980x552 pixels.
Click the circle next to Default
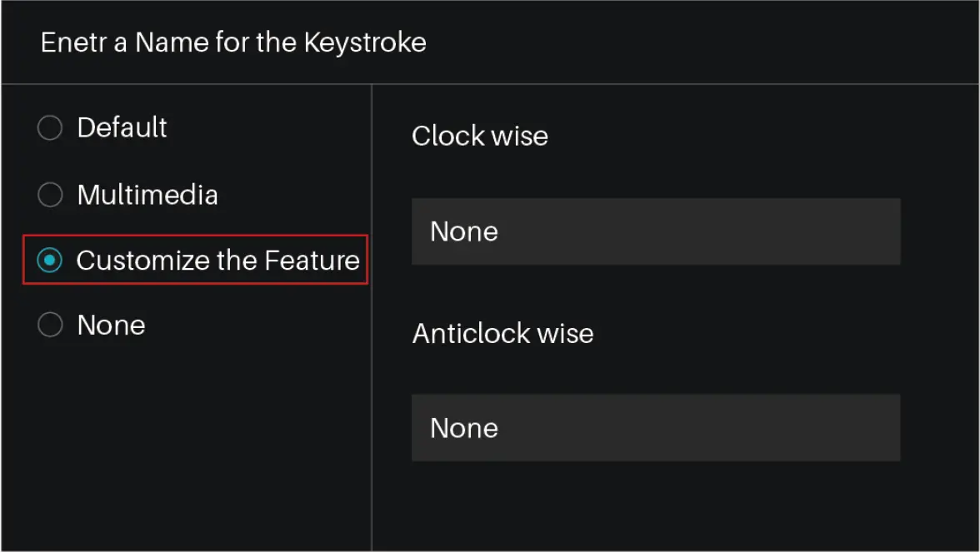pyautogui.click(x=49, y=127)
